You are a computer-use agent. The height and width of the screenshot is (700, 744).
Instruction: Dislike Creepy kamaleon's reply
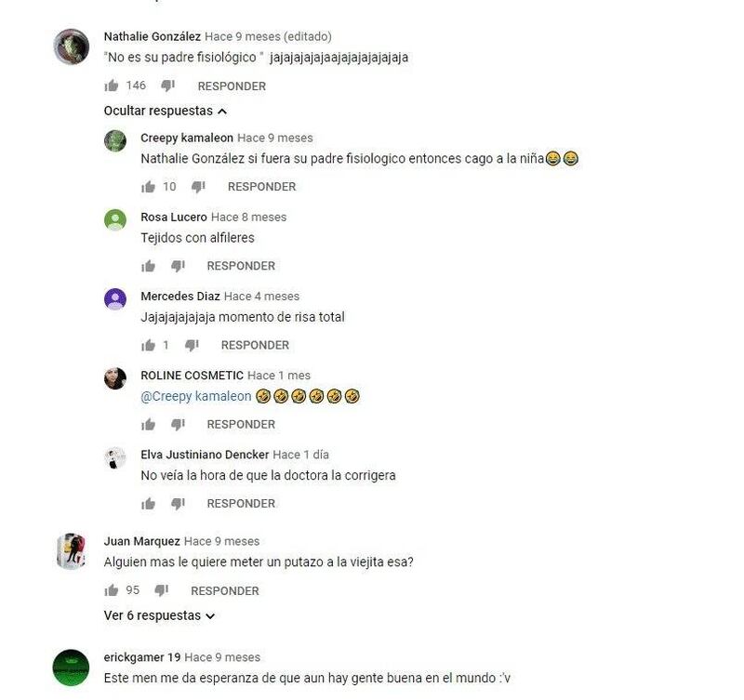[198, 186]
